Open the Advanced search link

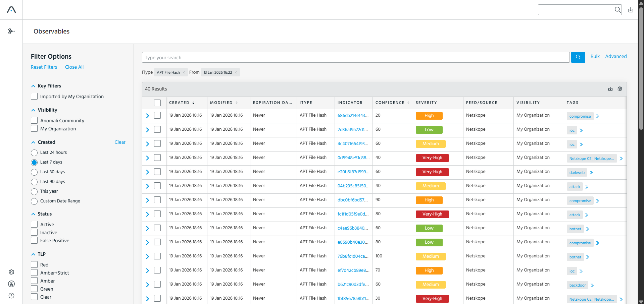click(616, 56)
